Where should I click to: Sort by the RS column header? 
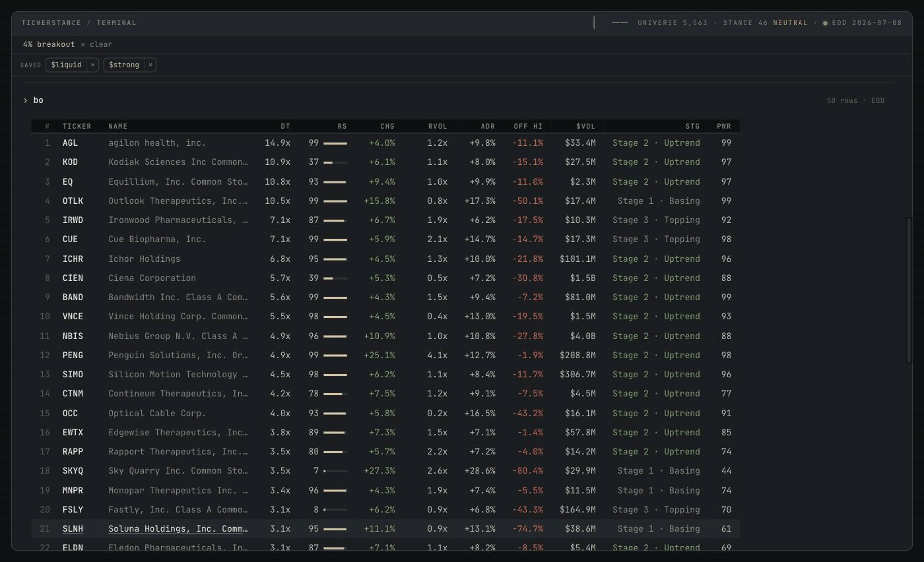point(342,126)
